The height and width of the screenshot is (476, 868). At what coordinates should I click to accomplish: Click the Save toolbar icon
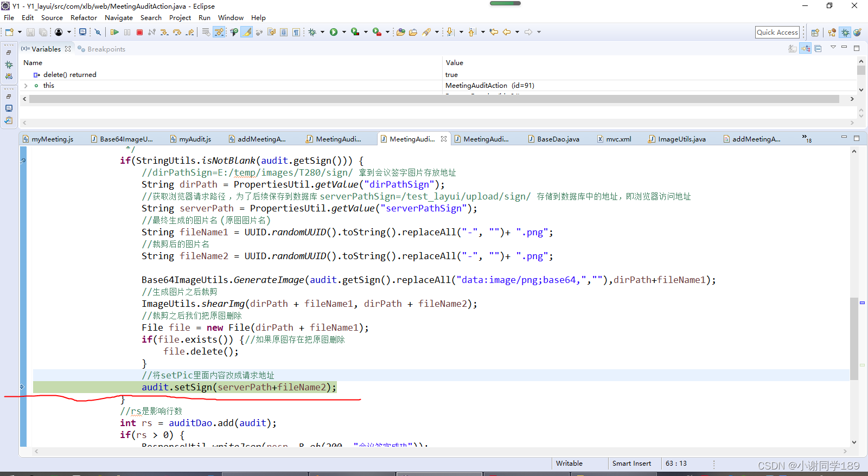(30, 32)
